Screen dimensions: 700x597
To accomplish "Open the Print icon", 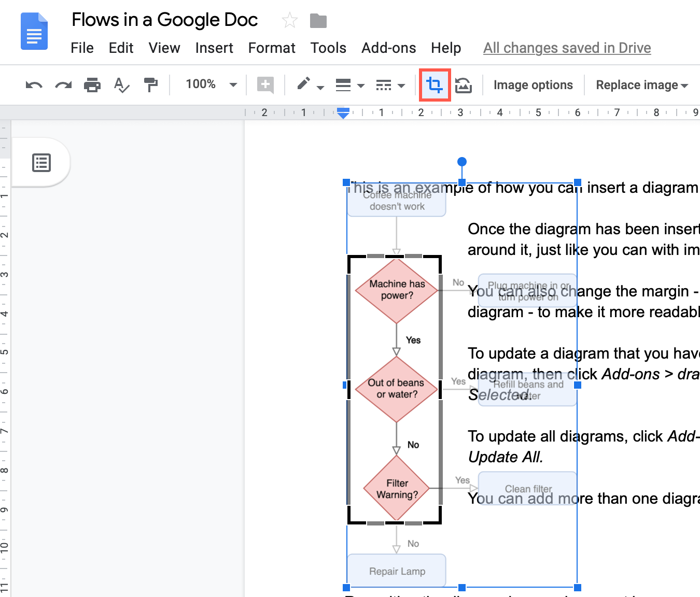I will [x=92, y=84].
